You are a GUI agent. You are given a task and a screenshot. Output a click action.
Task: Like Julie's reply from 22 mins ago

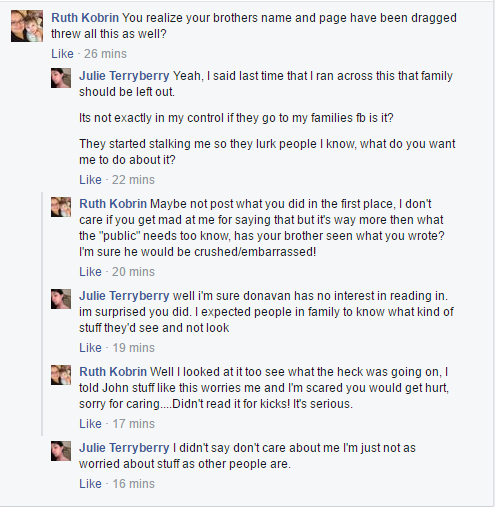pos(90,180)
